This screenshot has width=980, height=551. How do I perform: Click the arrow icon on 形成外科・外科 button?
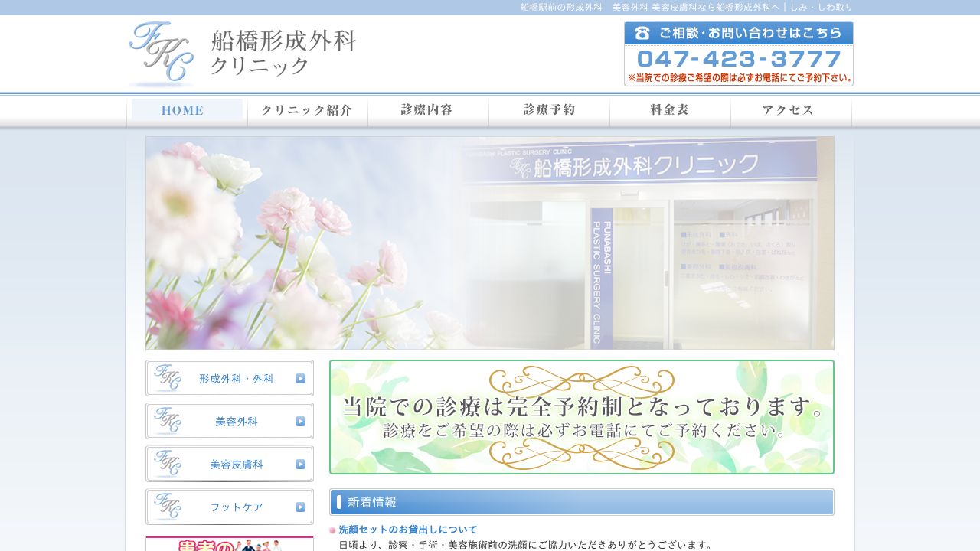point(299,377)
